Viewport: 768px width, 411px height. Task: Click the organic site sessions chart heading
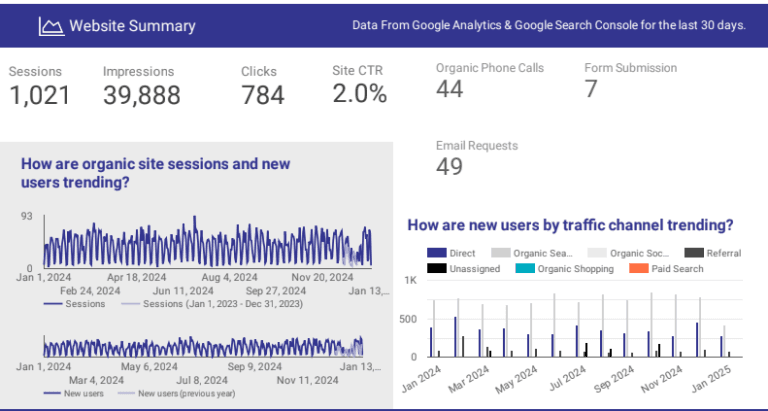click(x=140, y=173)
